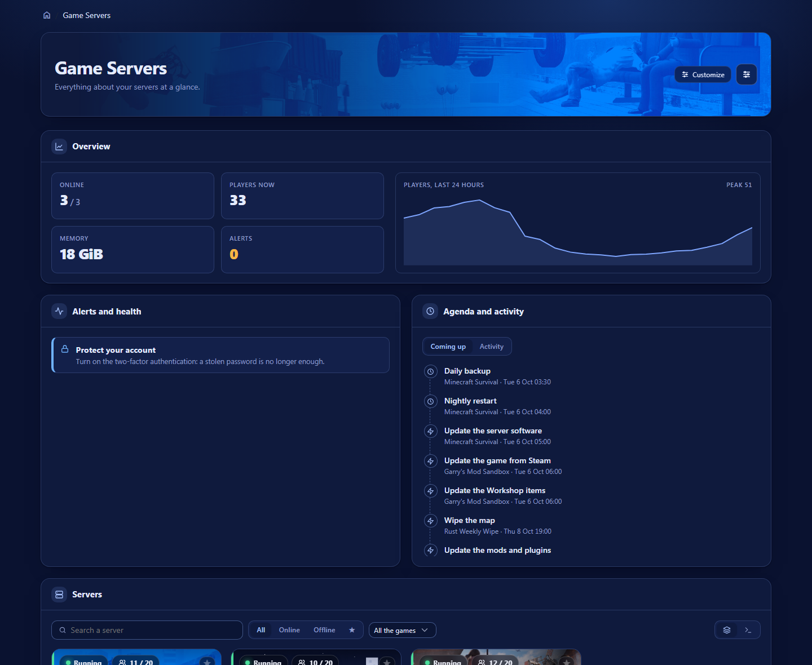Click the Servers panel stack icon

click(59, 595)
